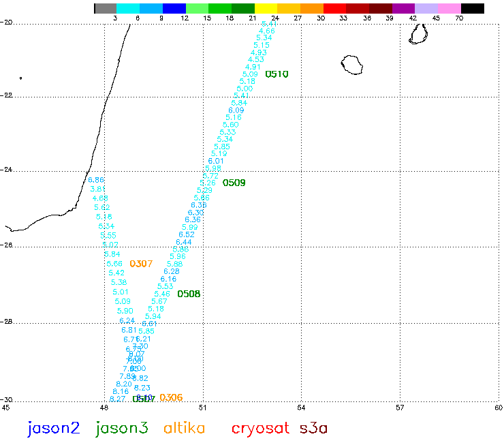Click the 8.23 value near the bottom
The height and width of the screenshot is (443, 504).
coord(142,388)
